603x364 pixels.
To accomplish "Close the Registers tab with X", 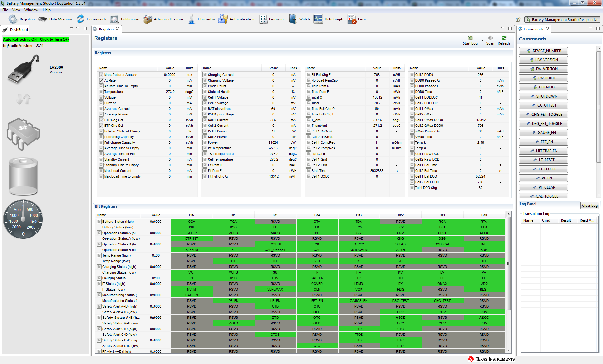I will 118,29.
